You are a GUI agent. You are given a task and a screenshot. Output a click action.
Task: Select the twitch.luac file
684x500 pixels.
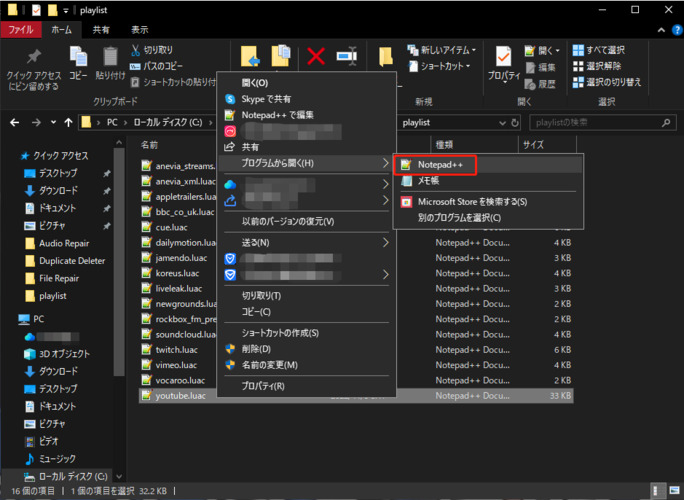[x=176, y=350]
